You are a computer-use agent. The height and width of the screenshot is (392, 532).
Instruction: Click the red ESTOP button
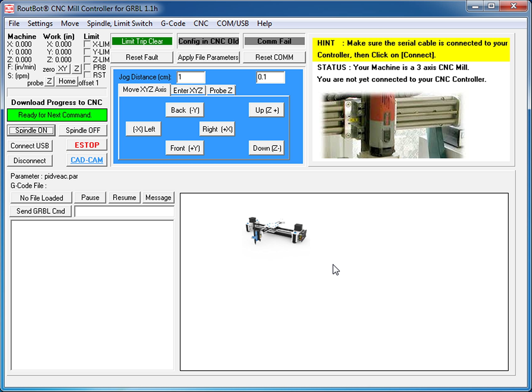[87, 145]
